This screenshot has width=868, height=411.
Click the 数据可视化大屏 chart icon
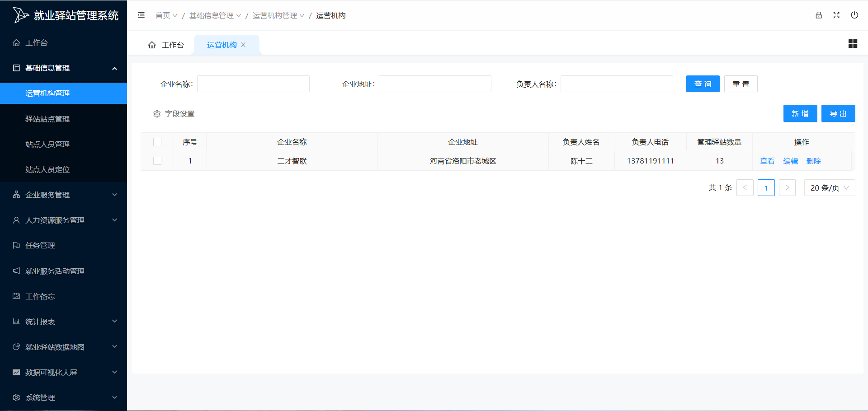click(16, 372)
